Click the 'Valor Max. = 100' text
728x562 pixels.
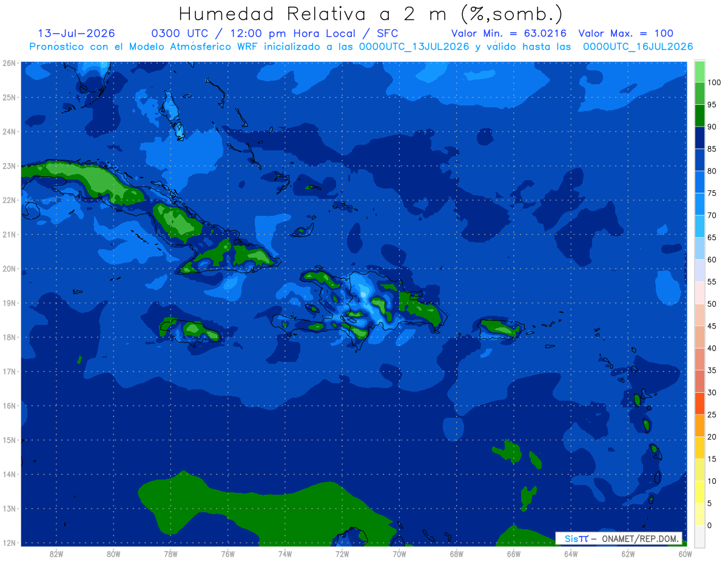(x=625, y=33)
